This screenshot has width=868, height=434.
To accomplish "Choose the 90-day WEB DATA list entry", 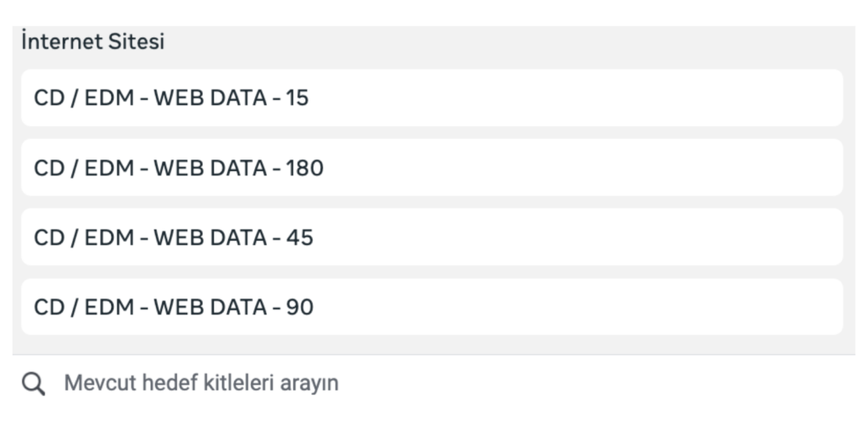I will [431, 307].
